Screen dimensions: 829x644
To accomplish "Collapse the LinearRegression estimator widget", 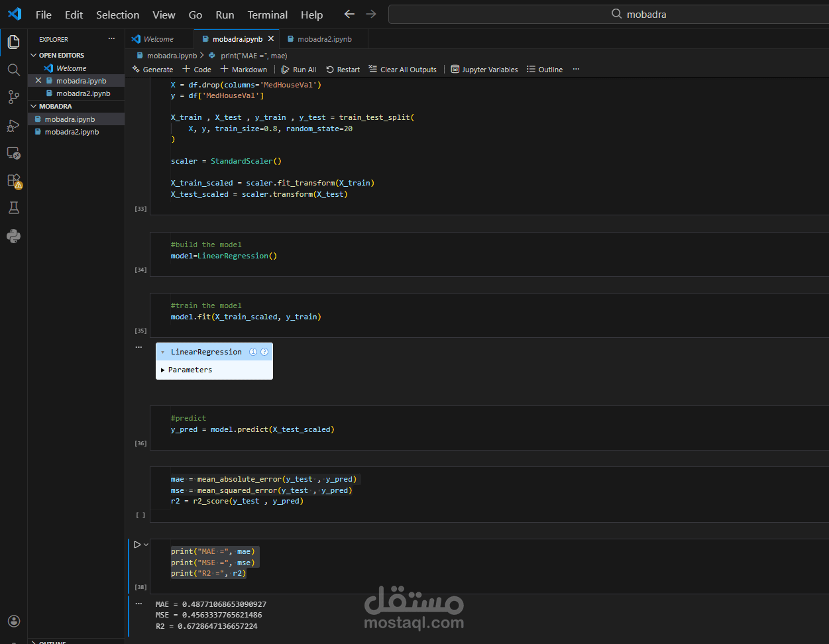I will click(x=163, y=352).
